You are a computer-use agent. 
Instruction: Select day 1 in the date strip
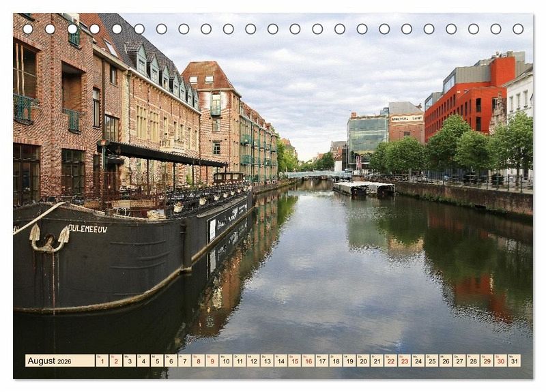point(102,361)
